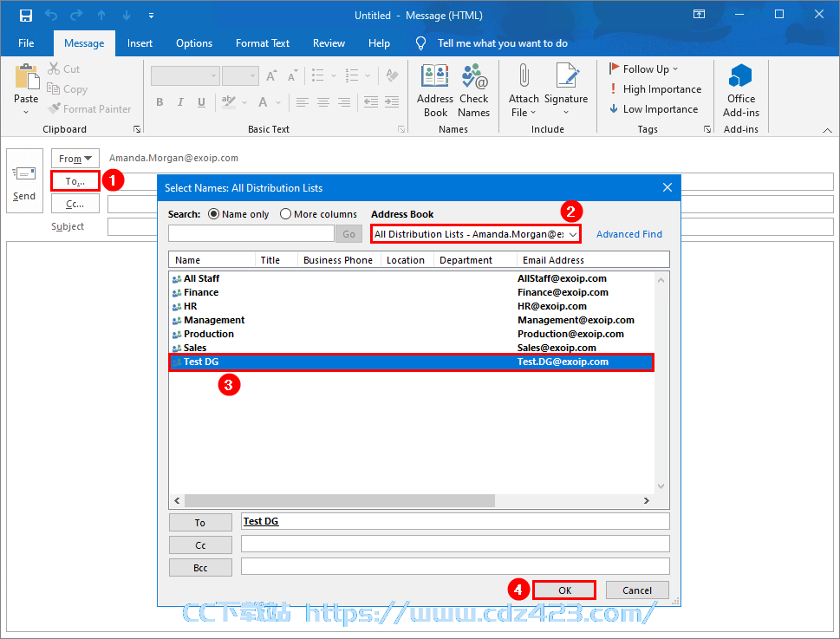
Task: Click the Check Names button
Action: point(473,90)
